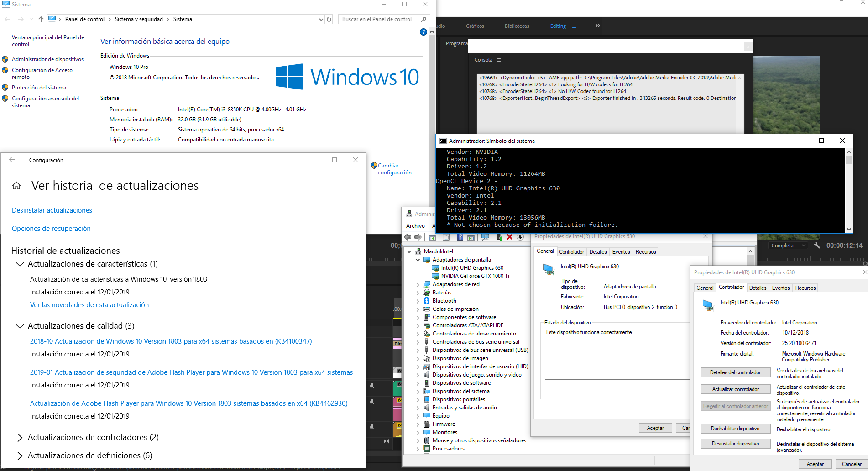The height and width of the screenshot is (471, 868).
Task: Toggle console tree icon in Device Manager
Action: (x=432, y=237)
